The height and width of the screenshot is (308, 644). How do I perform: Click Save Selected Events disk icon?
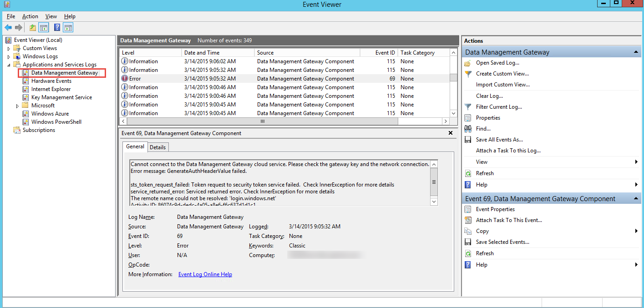(467, 242)
